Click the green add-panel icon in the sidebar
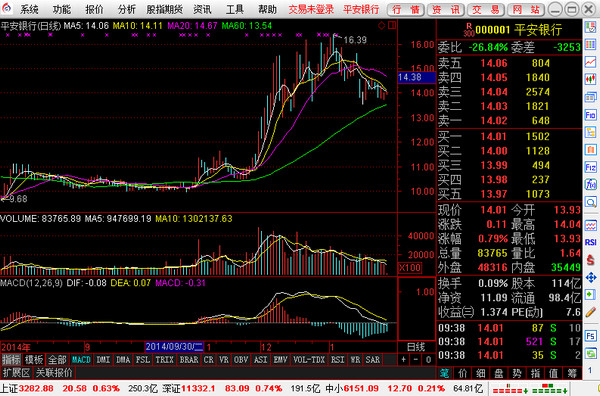The height and width of the screenshot is (396, 600). pos(590,295)
